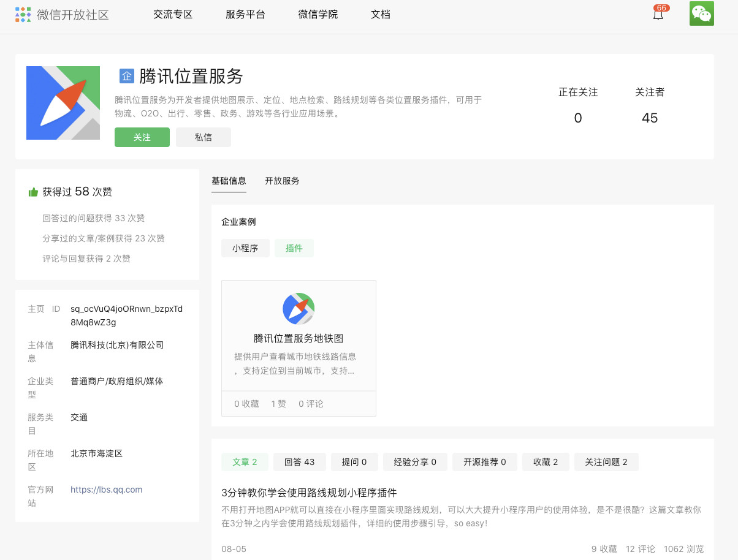
Task: Click the 9 收藏 article stat
Action: [604, 549]
